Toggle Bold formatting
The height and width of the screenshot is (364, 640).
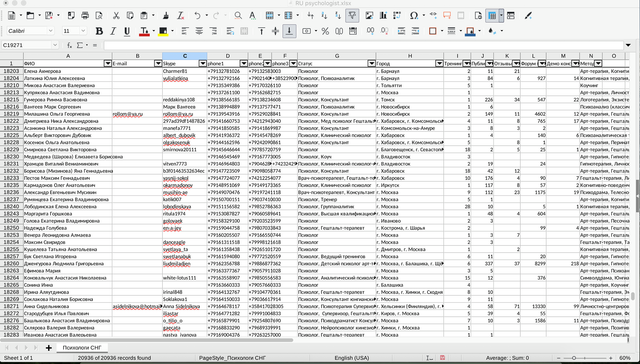click(99, 31)
